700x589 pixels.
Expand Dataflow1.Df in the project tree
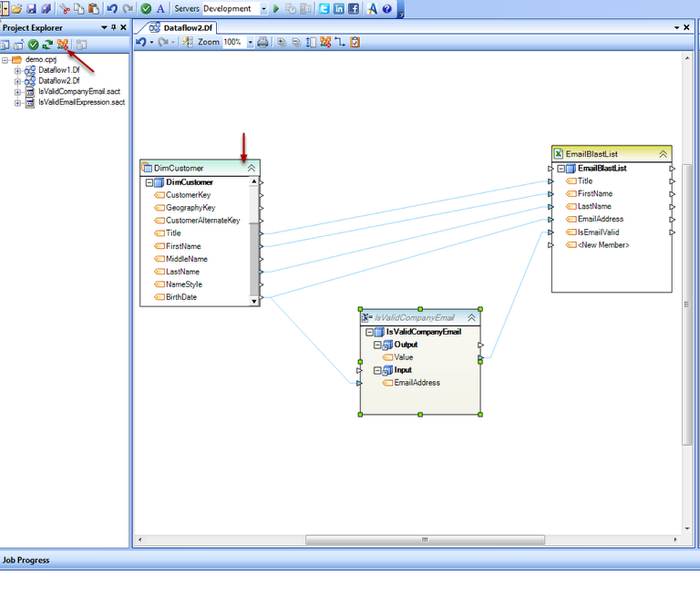17,70
